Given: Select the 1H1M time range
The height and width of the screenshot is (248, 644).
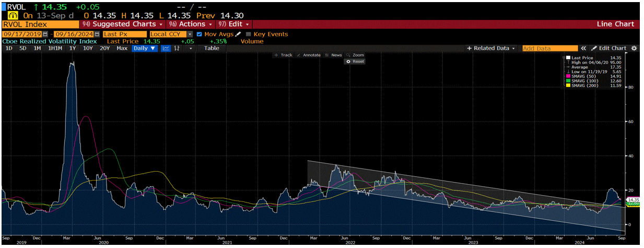Looking at the screenshot, I should point(55,48).
